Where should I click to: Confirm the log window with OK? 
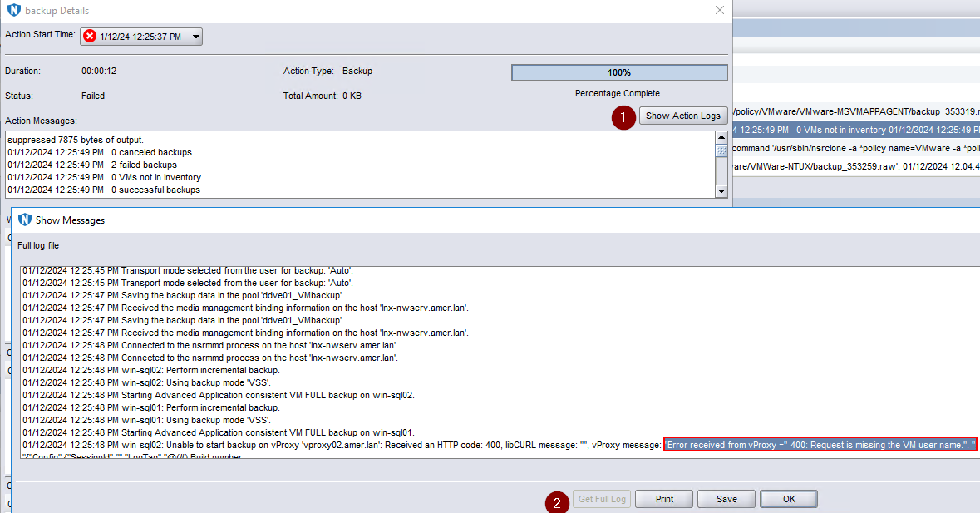click(x=787, y=498)
